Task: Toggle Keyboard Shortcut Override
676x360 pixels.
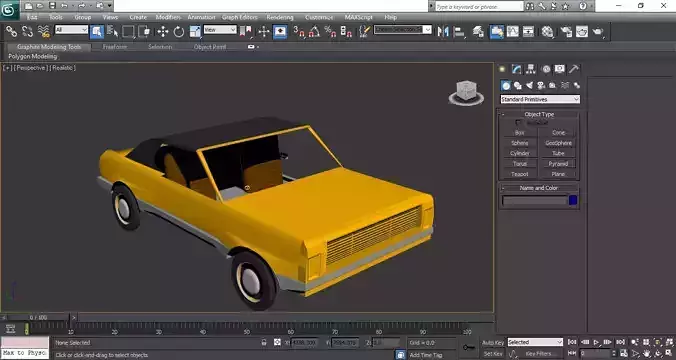Action: (x=280, y=31)
